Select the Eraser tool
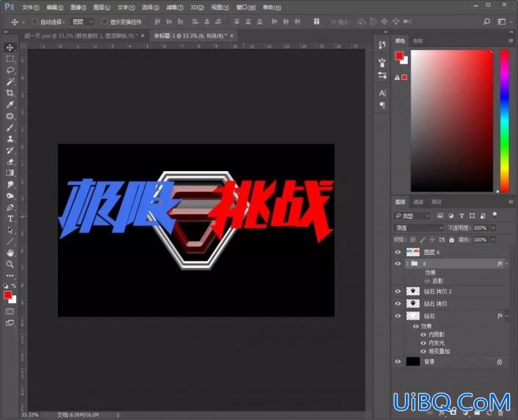This screenshot has height=420, width=518. pyautogui.click(x=10, y=162)
